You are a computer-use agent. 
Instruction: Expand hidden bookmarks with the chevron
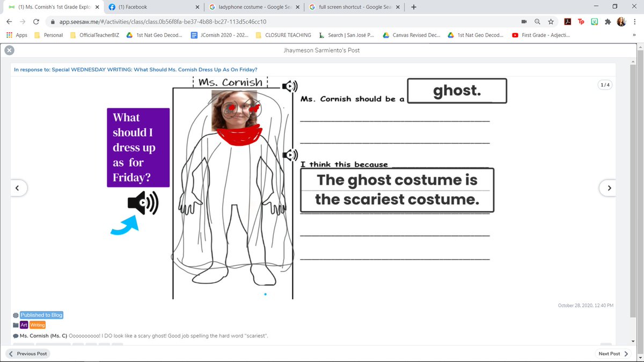(634, 35)
